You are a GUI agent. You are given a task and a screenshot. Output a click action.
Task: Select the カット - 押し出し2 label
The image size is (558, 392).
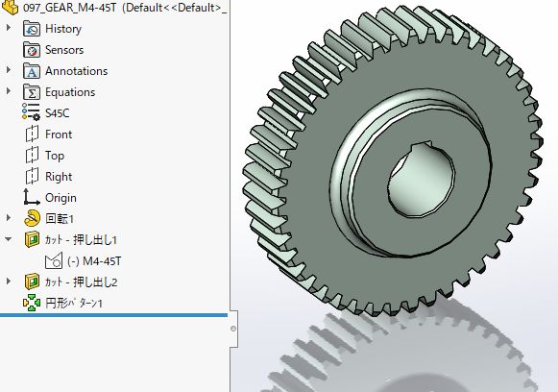coord(81,282)
